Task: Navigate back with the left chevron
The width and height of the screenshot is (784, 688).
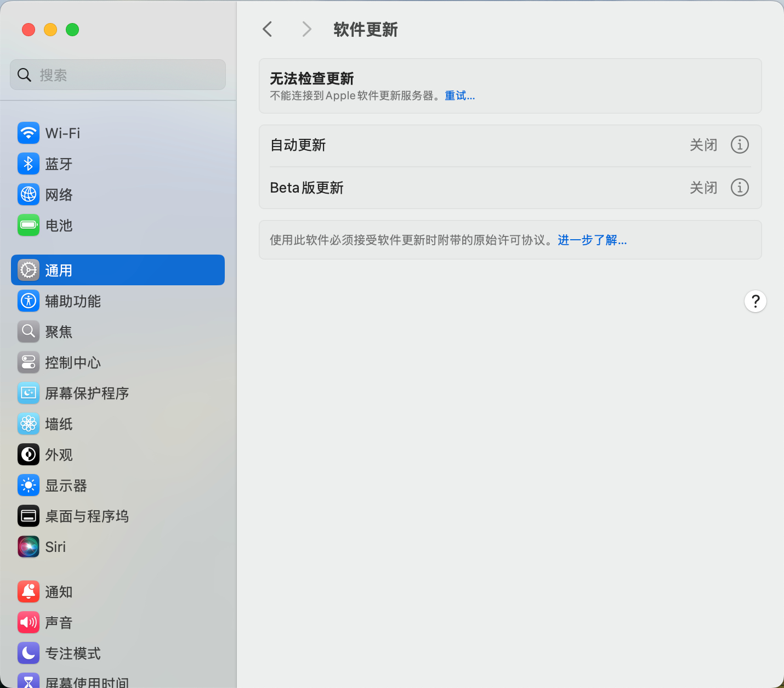Action: point(267,29)
